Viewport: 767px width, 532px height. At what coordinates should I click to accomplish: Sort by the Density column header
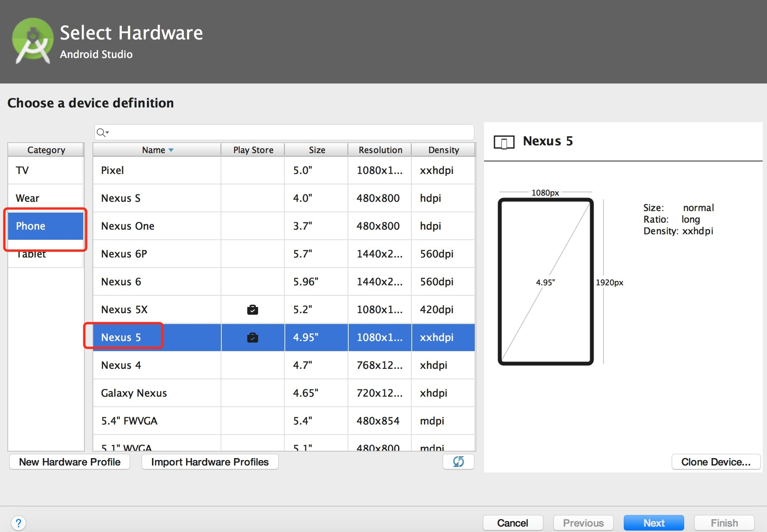443,150
